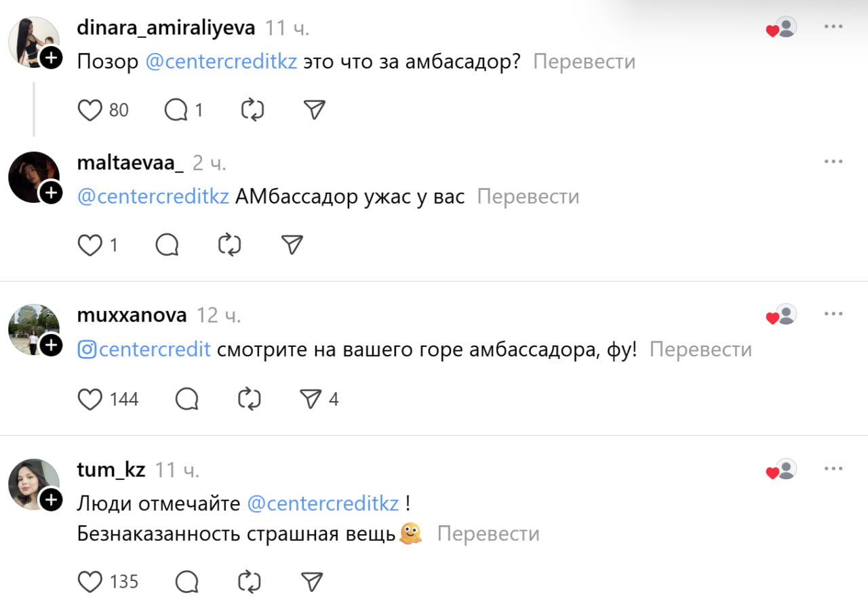Open more options for dinara_amiraliyeva's post

pyautogui.click(x=833, y=27)
